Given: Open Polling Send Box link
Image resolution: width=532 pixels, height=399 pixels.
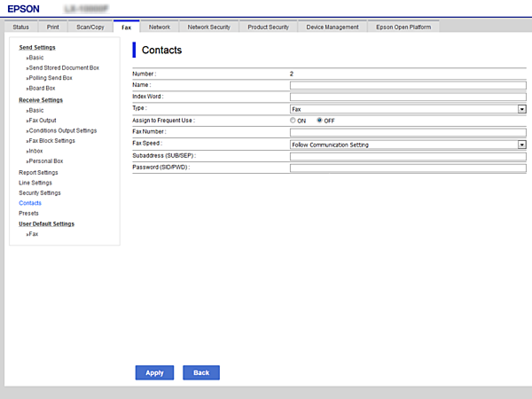Looking at the screenshot, I should click(51, 78).
